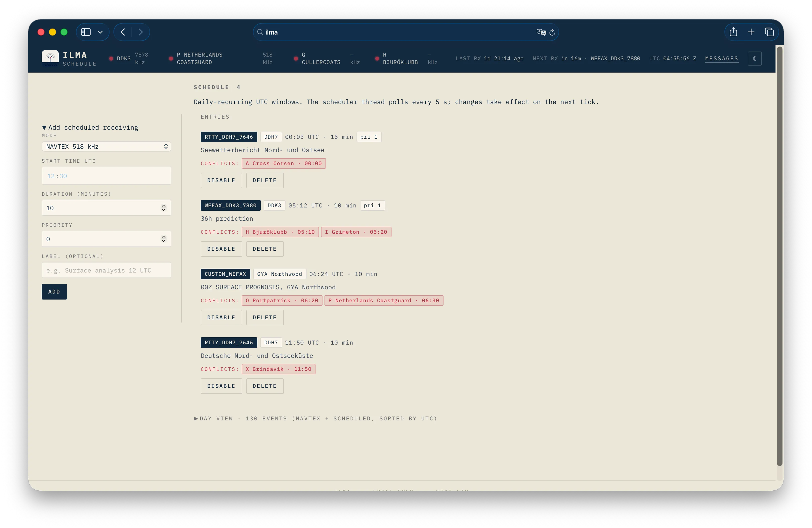Screen dimensions: 812x528
Task: Click the GYA Northwood station tag
Action: click(279, 274)
